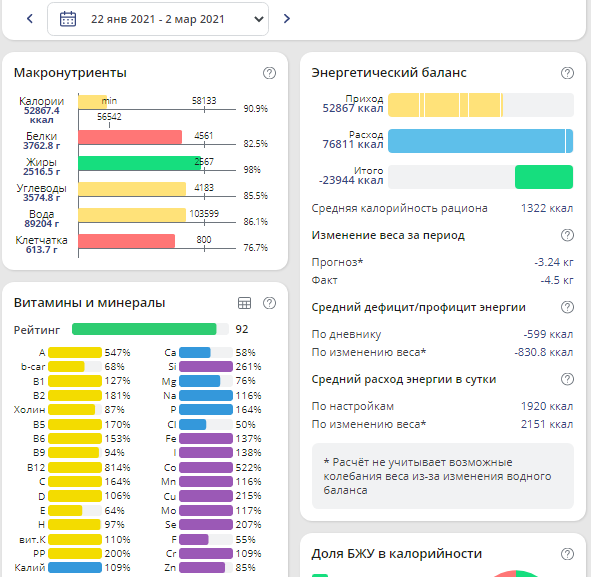Click Калий 109% bar
The width and height of the screenshot is (591, 577).
click(x=75, y=567)
